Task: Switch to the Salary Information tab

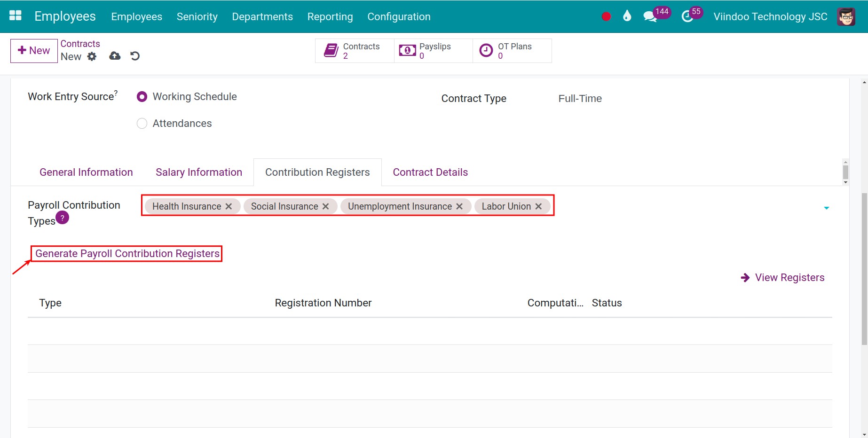Action: [199, 172]
